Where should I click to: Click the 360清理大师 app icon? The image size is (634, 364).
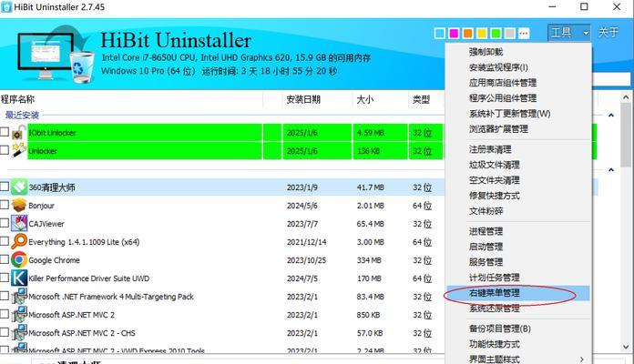(19, 187)
